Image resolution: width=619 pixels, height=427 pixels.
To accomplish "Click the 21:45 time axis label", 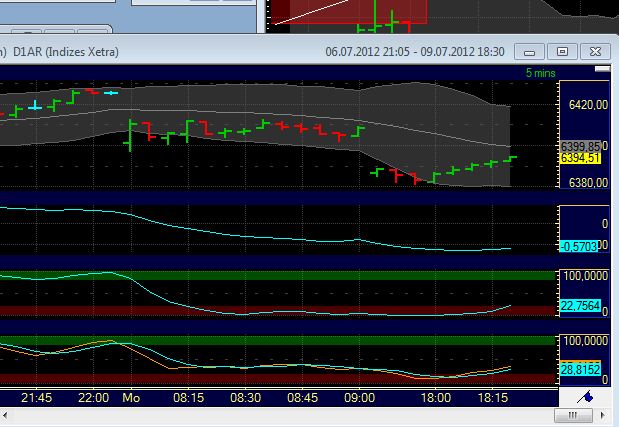I will pyautogui.click(x=36, y=397).
